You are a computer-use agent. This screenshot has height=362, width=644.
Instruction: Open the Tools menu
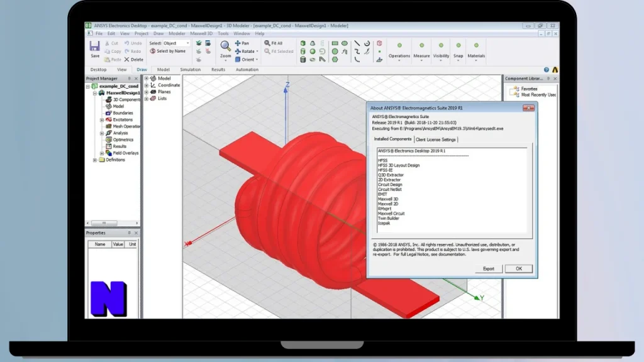click(223, 34)
